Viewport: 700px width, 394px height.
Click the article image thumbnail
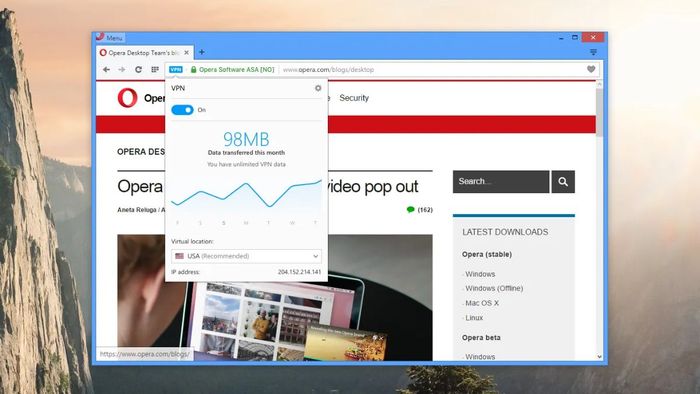[x=275, y=298]
